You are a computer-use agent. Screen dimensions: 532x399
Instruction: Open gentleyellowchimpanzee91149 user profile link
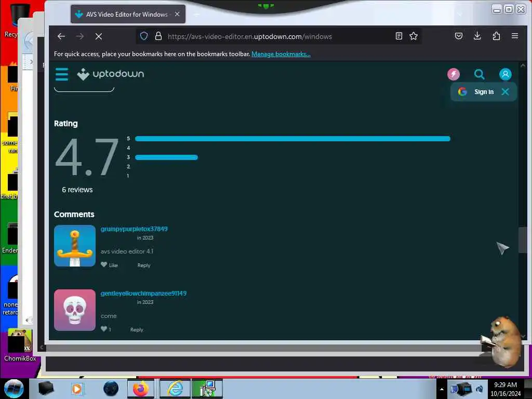143,294
